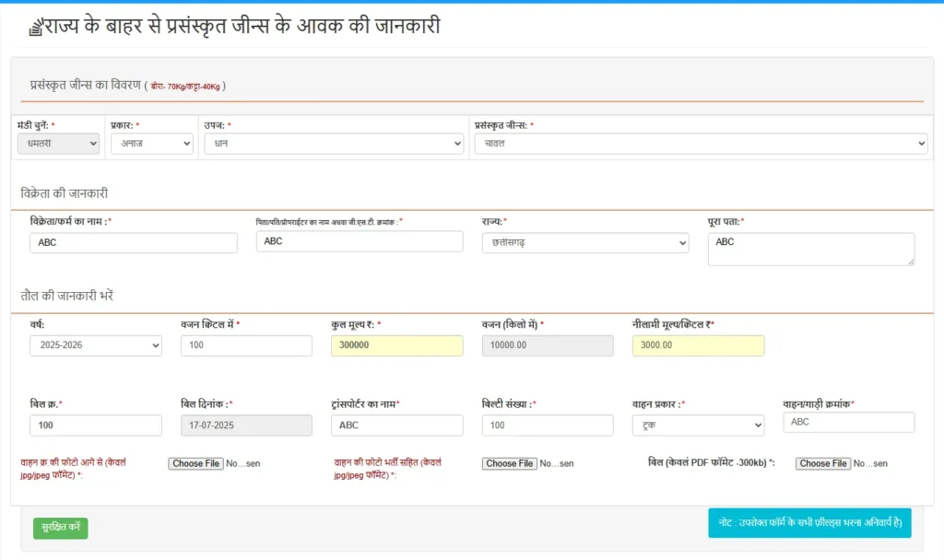The width and height of the screenshot is (944, 560).
Task: Open the वाहन प्रकार dropdown showing ट्रक
Action: 699,426
